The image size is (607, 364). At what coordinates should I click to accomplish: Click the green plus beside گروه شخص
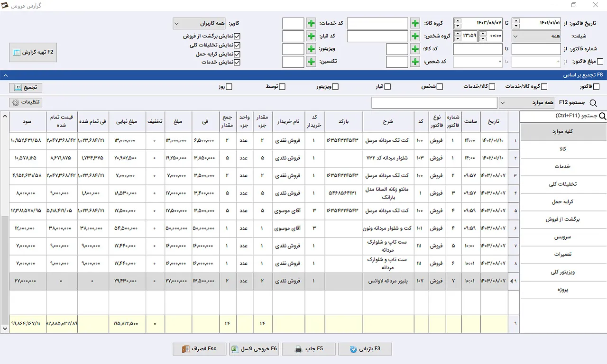(x=415, y=36)
